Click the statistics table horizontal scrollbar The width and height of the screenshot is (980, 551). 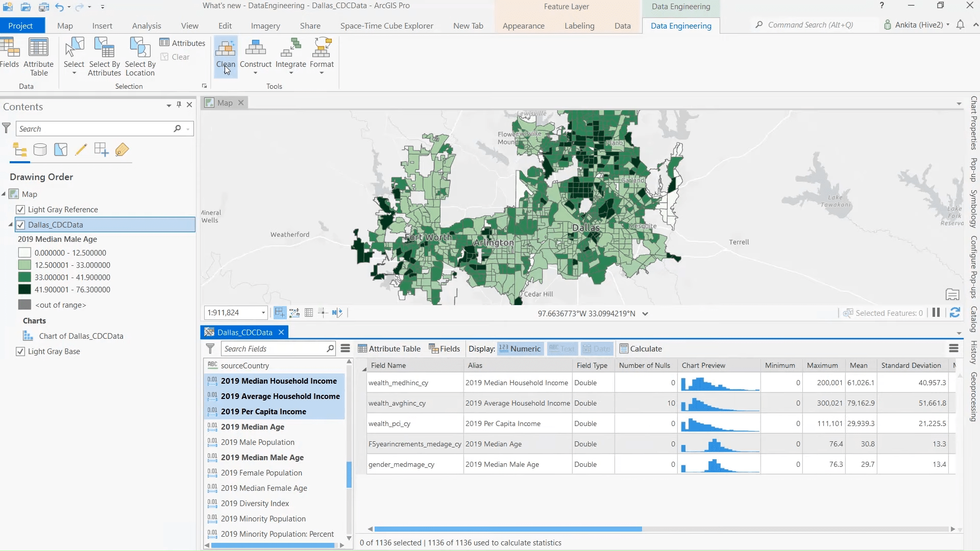[508, 529]
